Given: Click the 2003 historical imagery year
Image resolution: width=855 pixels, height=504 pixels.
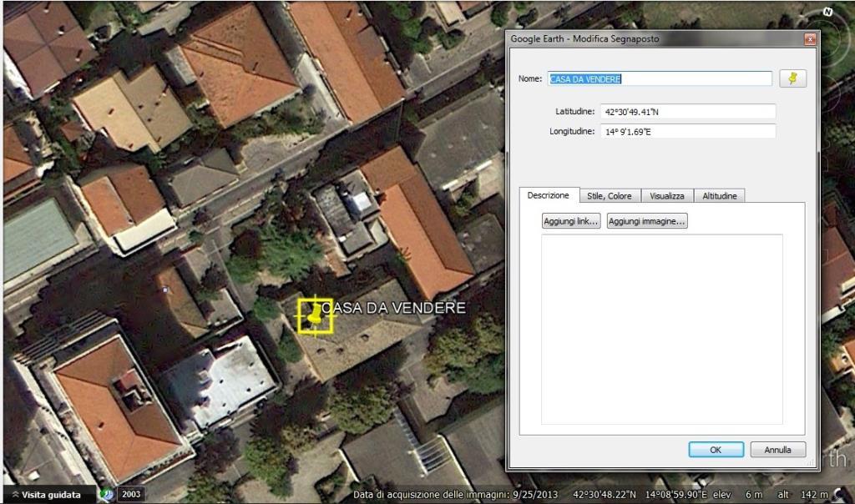Looking at the screenshot, I should [x=131, y=494].
